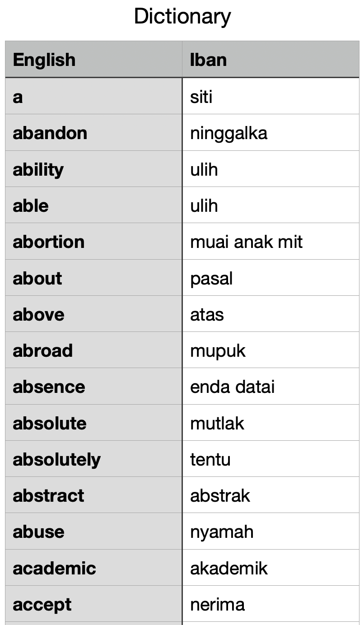Click the 'nerima' translation cell
The height and width of the screenshot is (625, 364).
[271, 604]
